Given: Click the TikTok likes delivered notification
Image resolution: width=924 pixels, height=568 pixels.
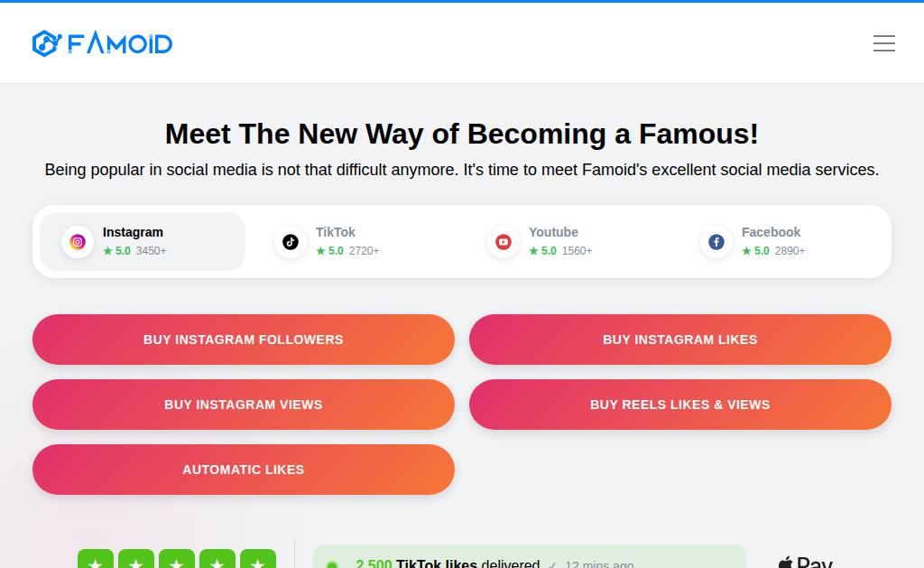Looking at the screenshot, I should pos(529,557).
